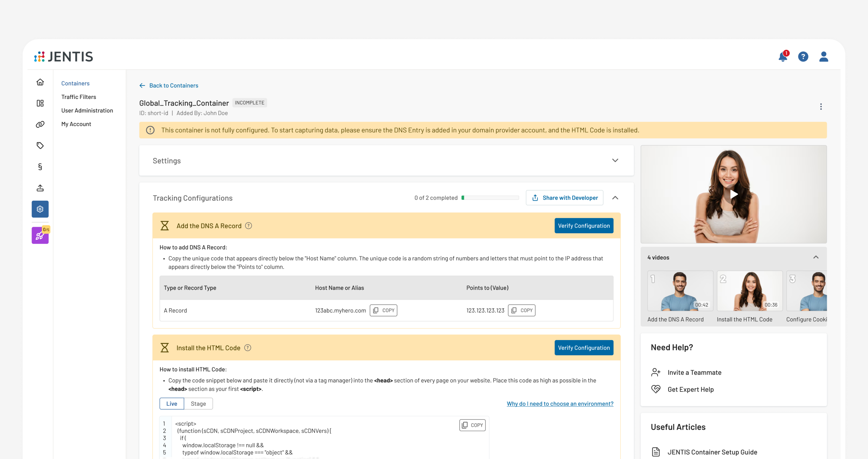Click container three-dot options menu
Image resolution: width=868 pixels, height=459 pixels.
point(821,107)
